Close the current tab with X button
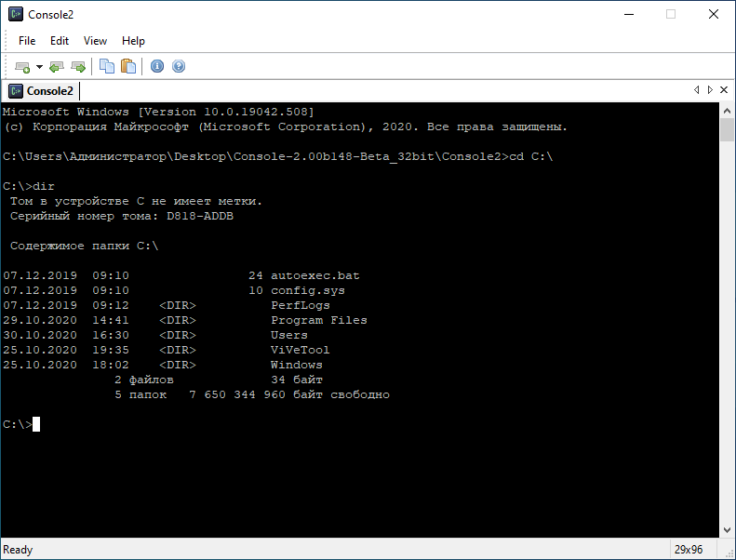The image size is (736, 560). [x=724, y=89]
